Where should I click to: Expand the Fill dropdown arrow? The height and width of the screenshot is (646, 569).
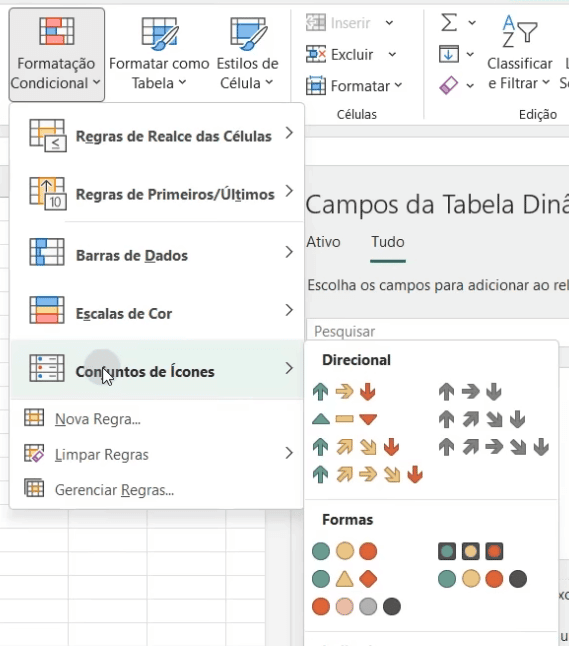point(470,54)
